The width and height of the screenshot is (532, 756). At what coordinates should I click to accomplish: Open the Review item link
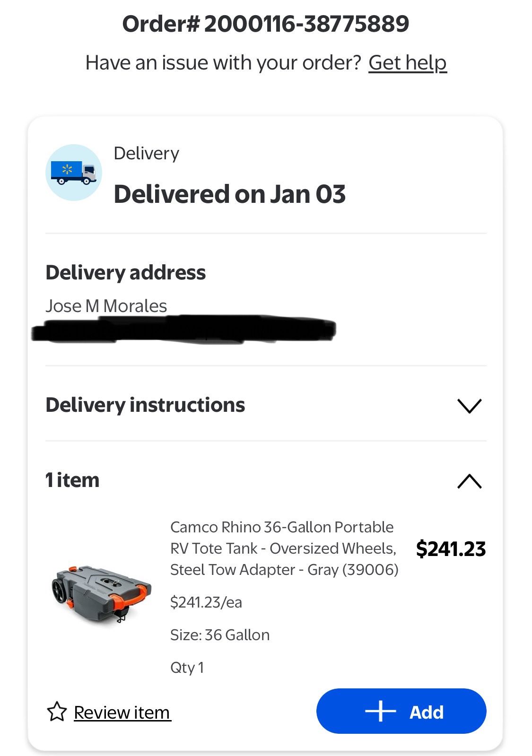tap(122, 712)
